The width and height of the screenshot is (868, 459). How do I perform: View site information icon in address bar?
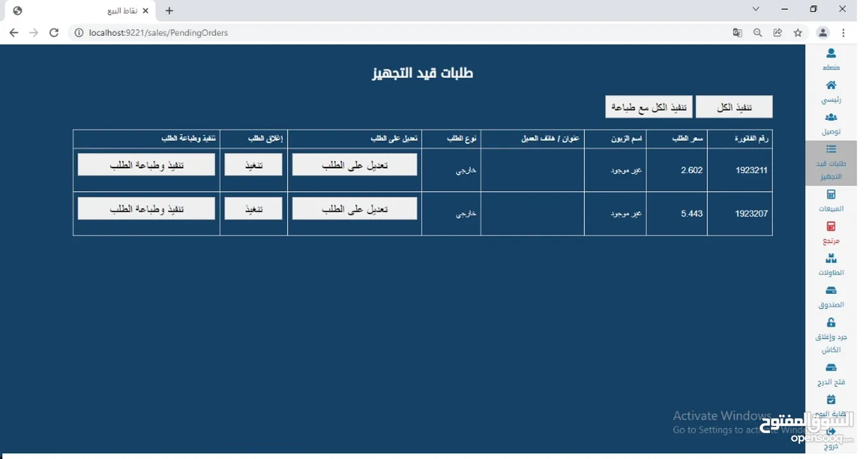pos(79,33)
